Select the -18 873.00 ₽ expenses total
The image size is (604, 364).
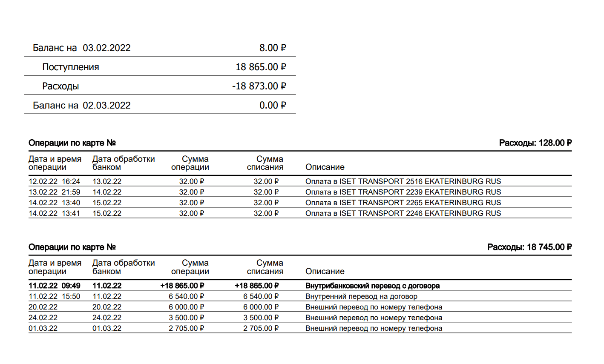tap(259, 86)
